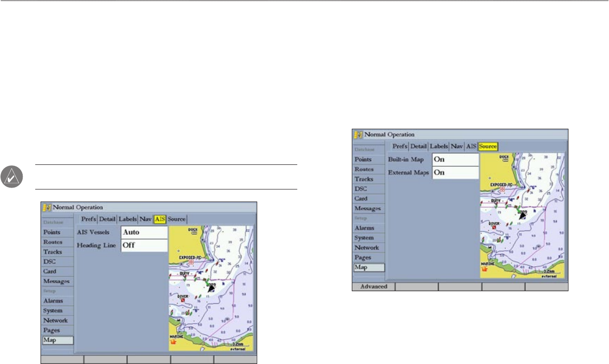This screenshot has height=364, width=609.
Task: Open AIS tab from the Source screen
Action: pyautogui.click(x=471, y=146)
